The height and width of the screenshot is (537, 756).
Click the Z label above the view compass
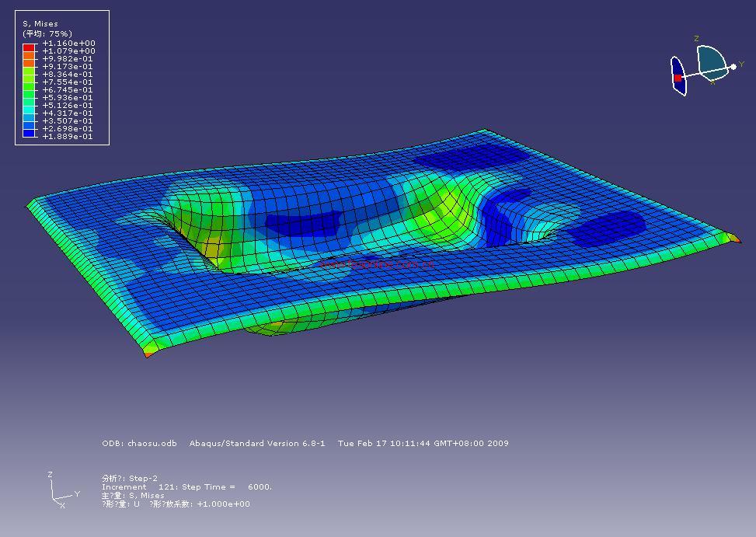(696, 38)
